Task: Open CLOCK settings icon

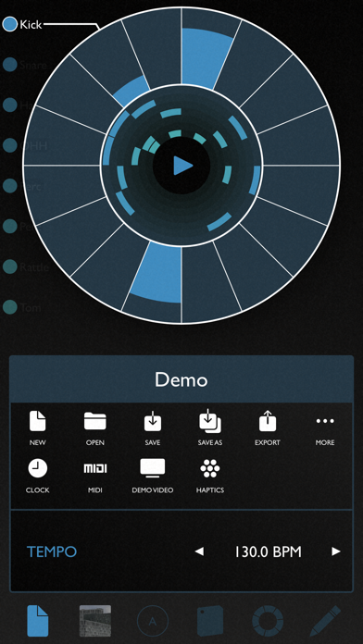Action: click(x=37, y=468)
